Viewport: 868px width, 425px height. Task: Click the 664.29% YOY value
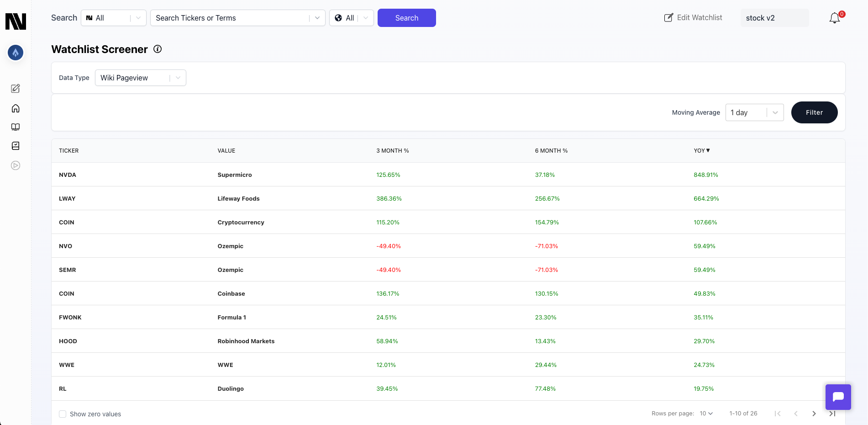click(706, 199)
